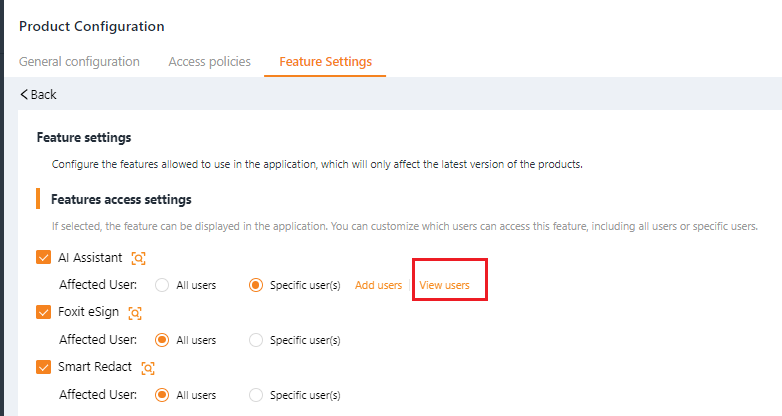782x416 pixels.
Task: Switch to the Access policies tab
Action: pyautogui.click(x=209, y=61)
